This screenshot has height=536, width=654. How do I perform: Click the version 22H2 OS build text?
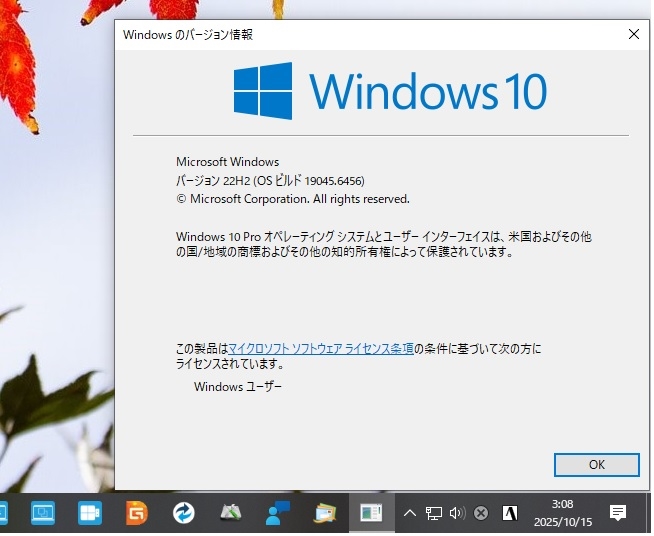pos(272,182)
